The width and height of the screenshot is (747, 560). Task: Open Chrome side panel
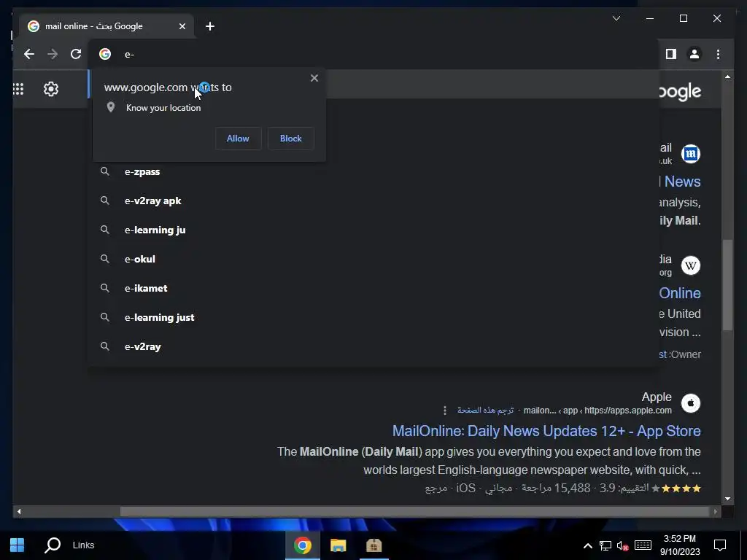click(671, 54)
